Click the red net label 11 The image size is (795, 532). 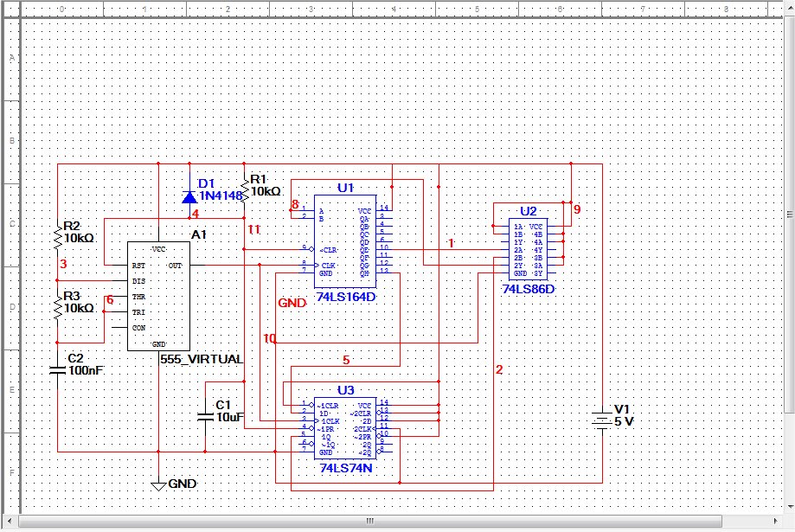click(x=254, y=230)
